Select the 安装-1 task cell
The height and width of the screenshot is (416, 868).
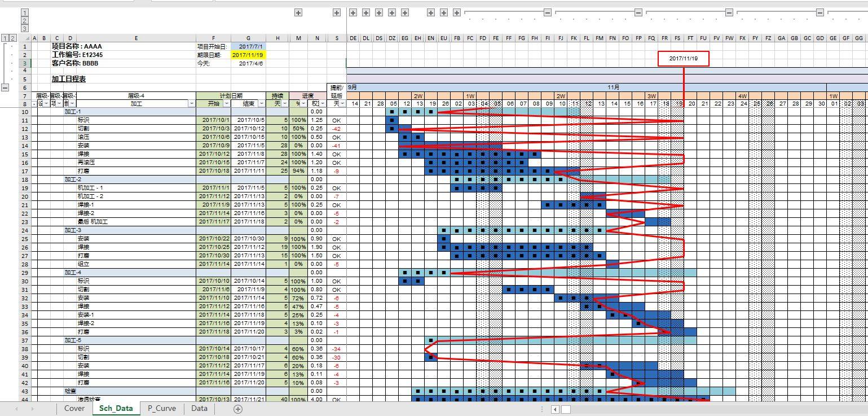pos(136,315)
